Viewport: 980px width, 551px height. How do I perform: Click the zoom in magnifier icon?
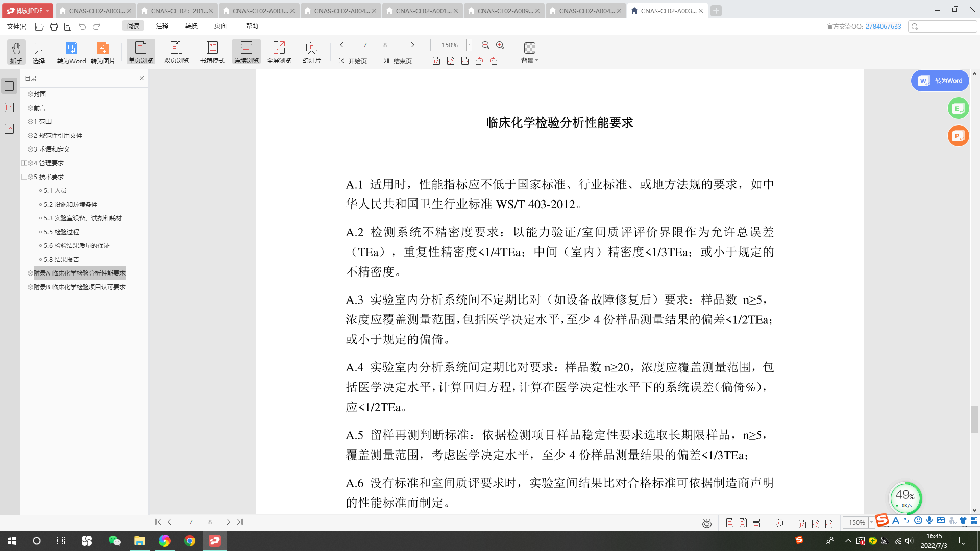tap(500, 45)
